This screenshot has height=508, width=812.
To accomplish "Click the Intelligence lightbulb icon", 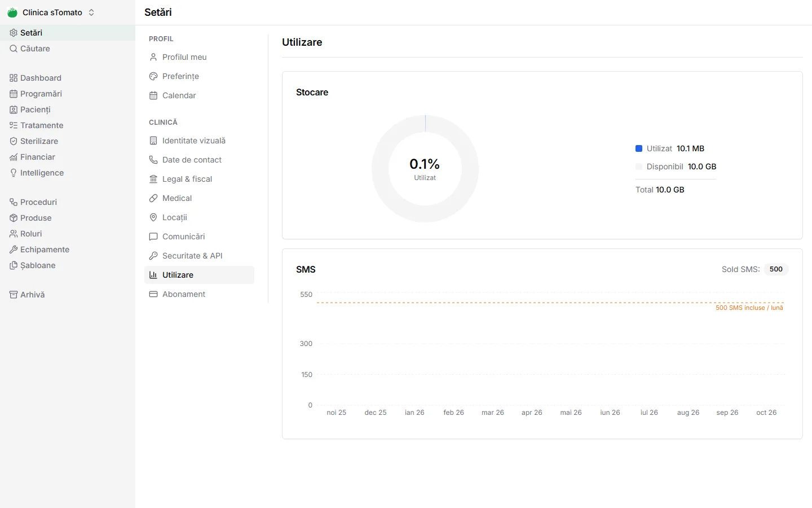I will pyautogui.click(x=14, y=173).
